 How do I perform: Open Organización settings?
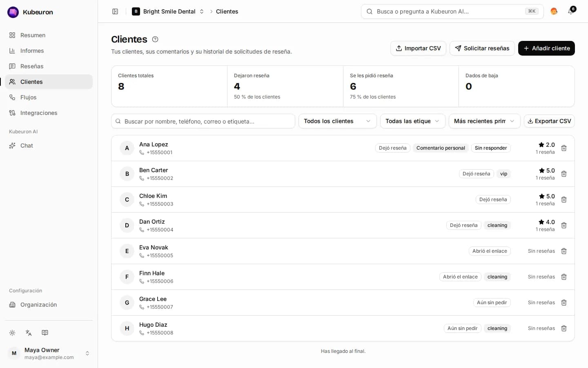pyautogui.click(x=49, y=305)
